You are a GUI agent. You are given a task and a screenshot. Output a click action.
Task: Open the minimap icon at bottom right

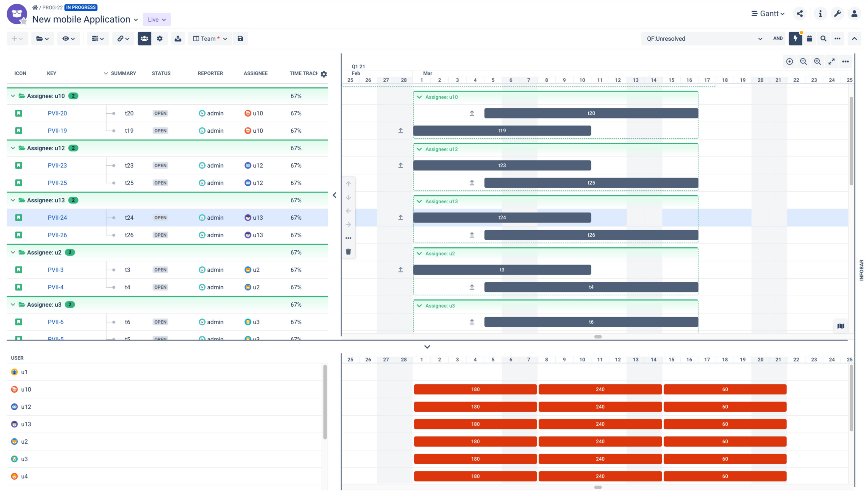pyautogui.click(x=841, y=326)
